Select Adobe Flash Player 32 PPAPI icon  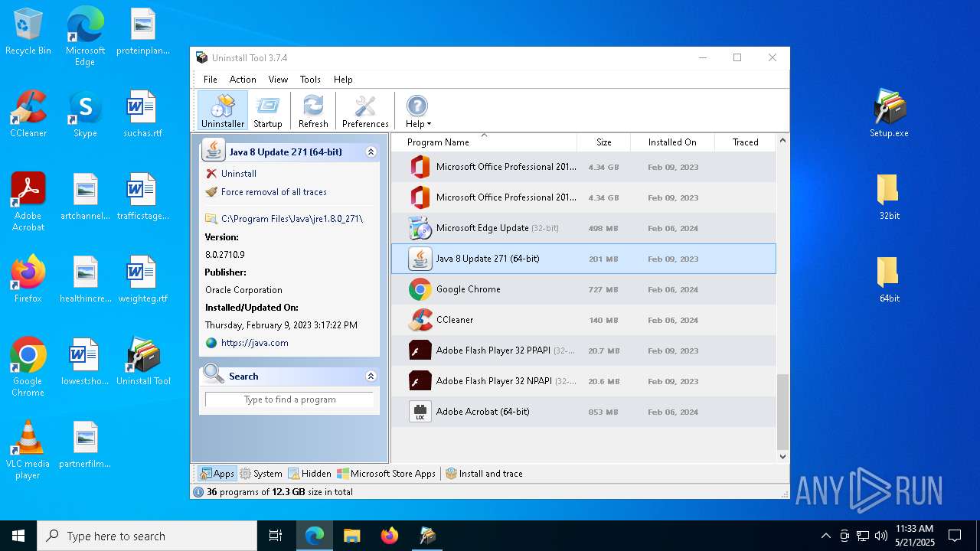pyautogui.click(x=420, y=350)
